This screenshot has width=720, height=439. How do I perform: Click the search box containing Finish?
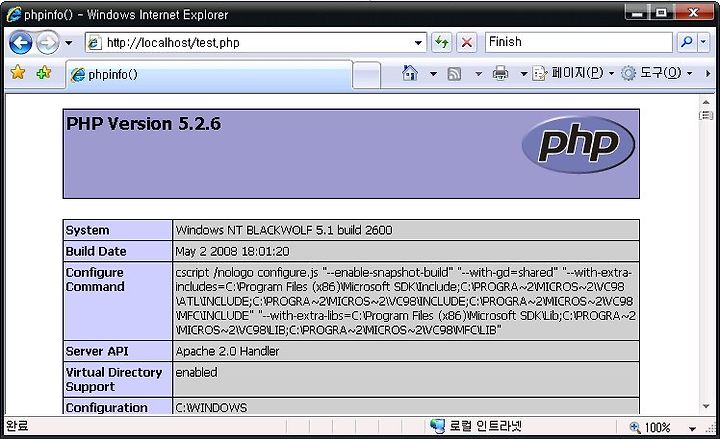click(x=579, y=42)
